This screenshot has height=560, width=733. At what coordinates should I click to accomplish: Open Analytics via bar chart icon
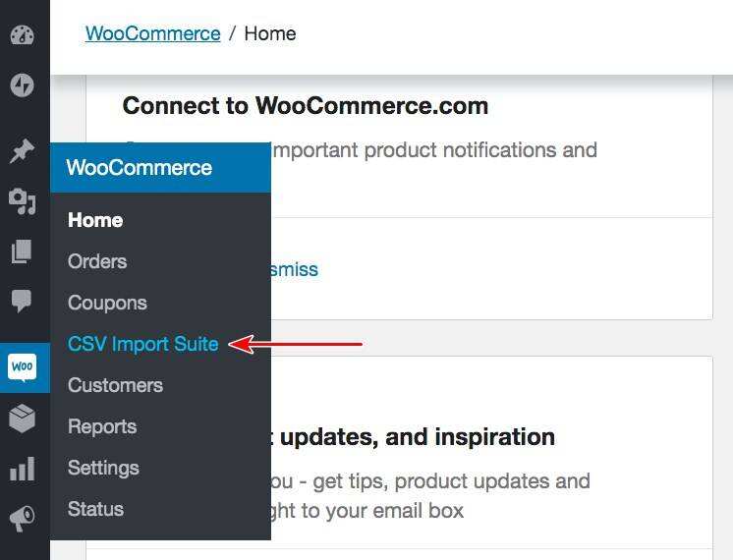pos(22,469)
